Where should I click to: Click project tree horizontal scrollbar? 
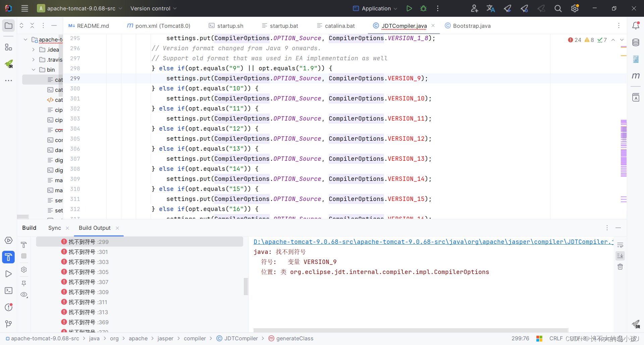[x=23, y=217]
